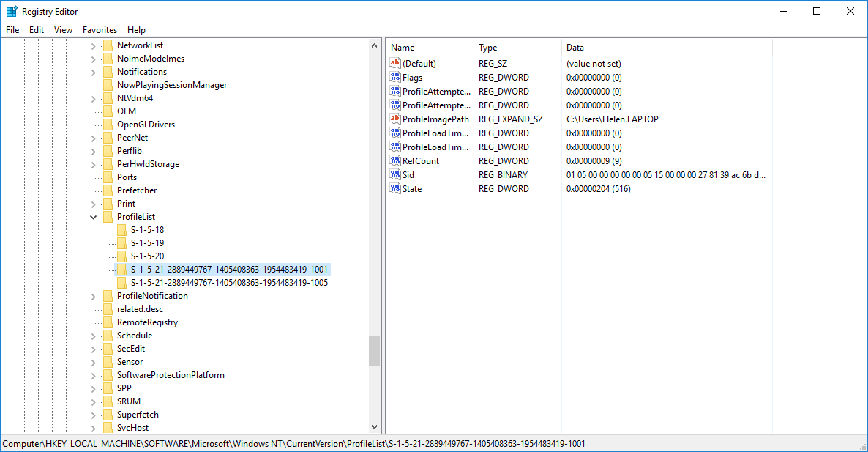Select the SecEdit key label
This screenshot has height=452, width=868.
tap(131, 349)
